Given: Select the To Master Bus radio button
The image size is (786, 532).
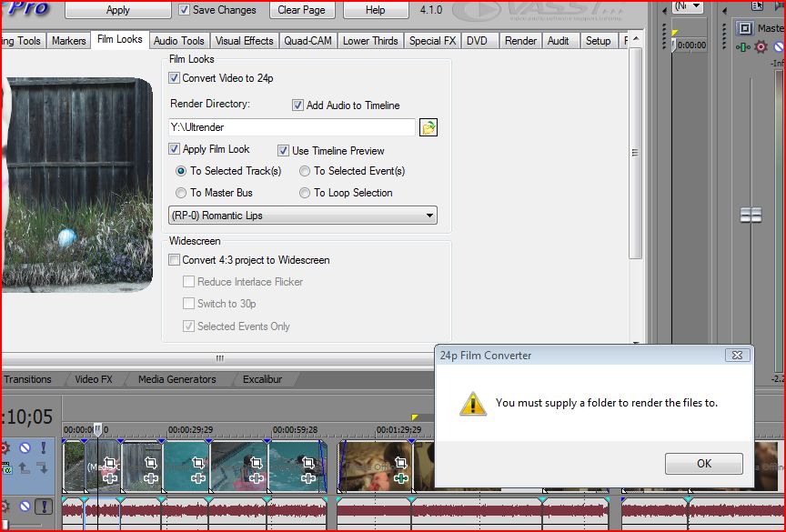Looking at the screenshot, I should 181,193.
